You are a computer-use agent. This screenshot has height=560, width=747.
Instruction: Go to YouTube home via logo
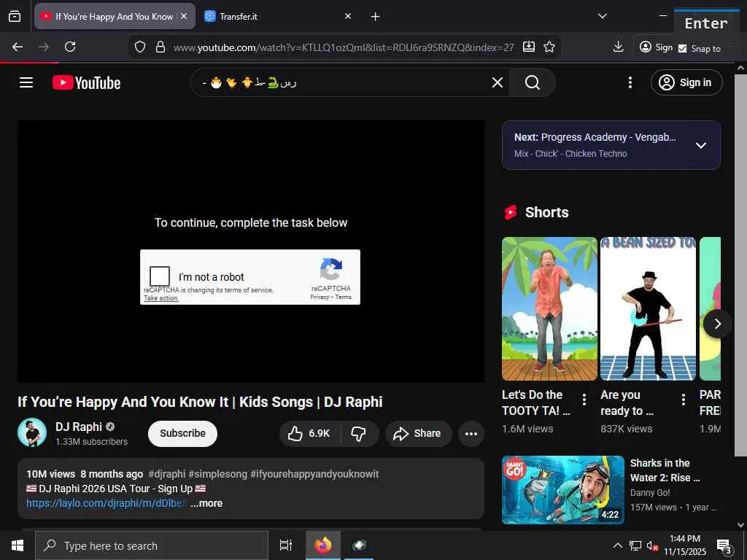coord(86,83)
